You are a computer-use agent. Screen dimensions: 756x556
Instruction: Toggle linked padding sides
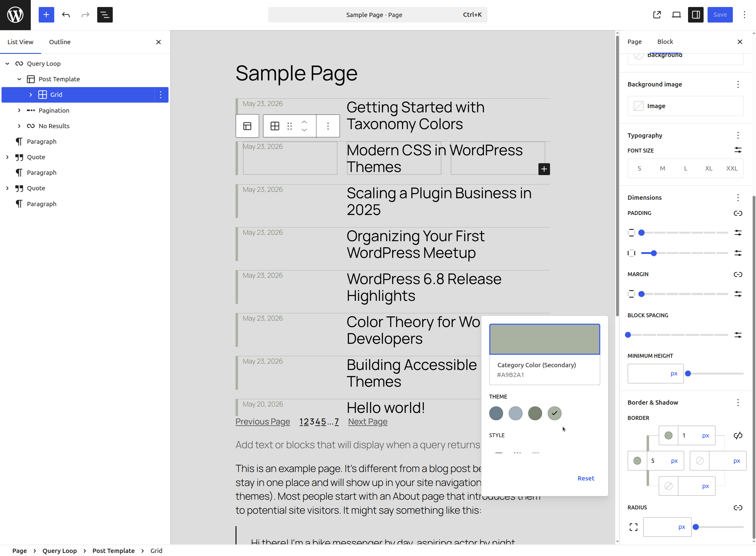738,213
